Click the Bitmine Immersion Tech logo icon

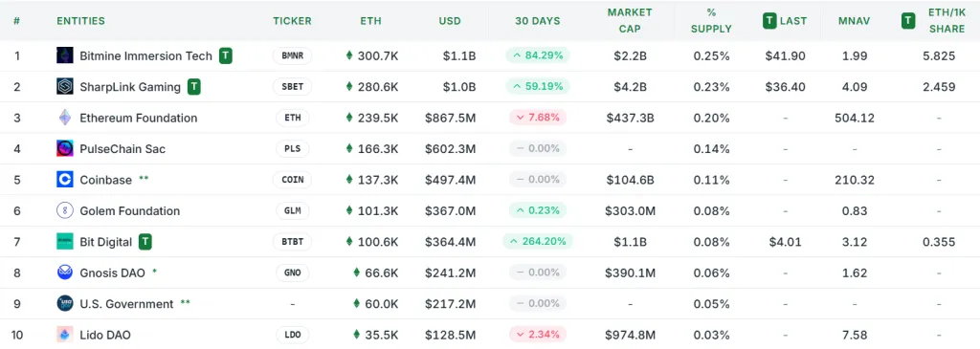(x=64, y=55)
